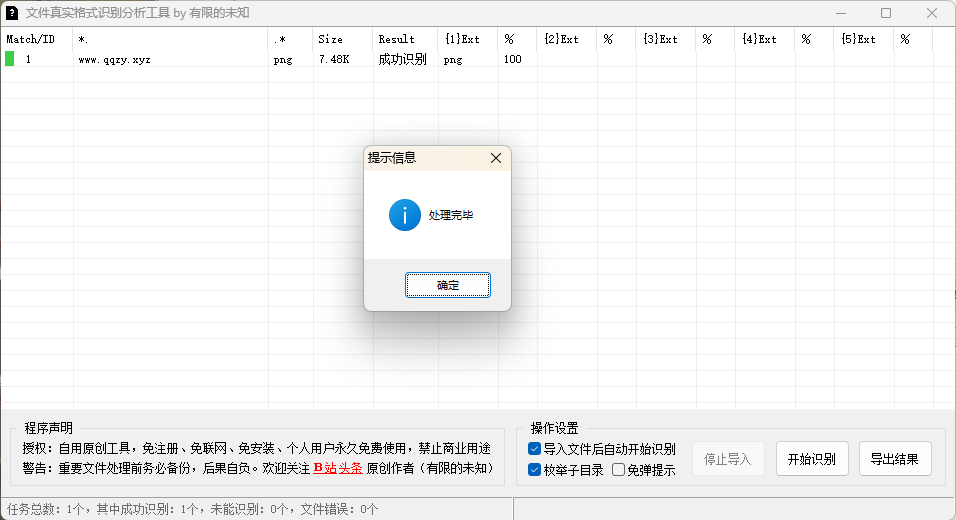Click the {1}Ext column header
956x520 pixels.
[462, 39]
